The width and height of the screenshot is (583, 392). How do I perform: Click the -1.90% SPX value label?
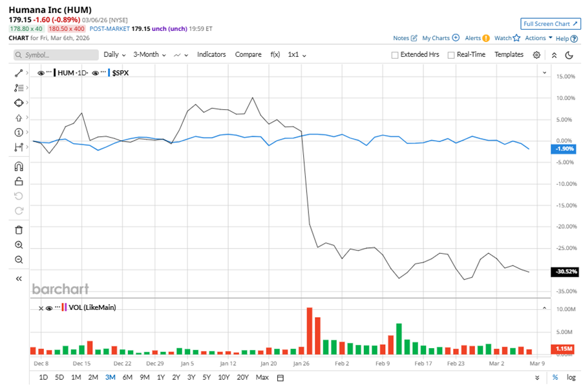click(564, 149)
